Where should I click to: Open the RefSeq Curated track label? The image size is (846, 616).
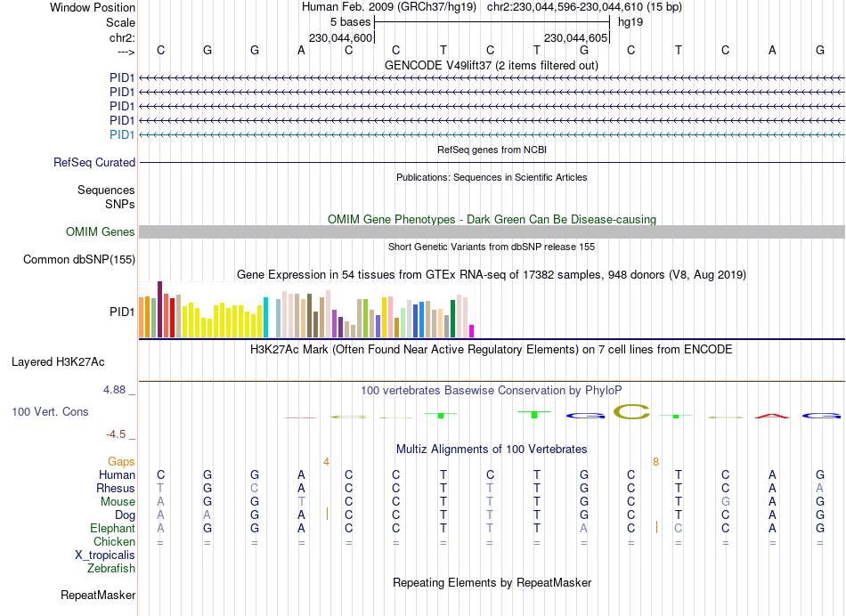tap(94, 162)
